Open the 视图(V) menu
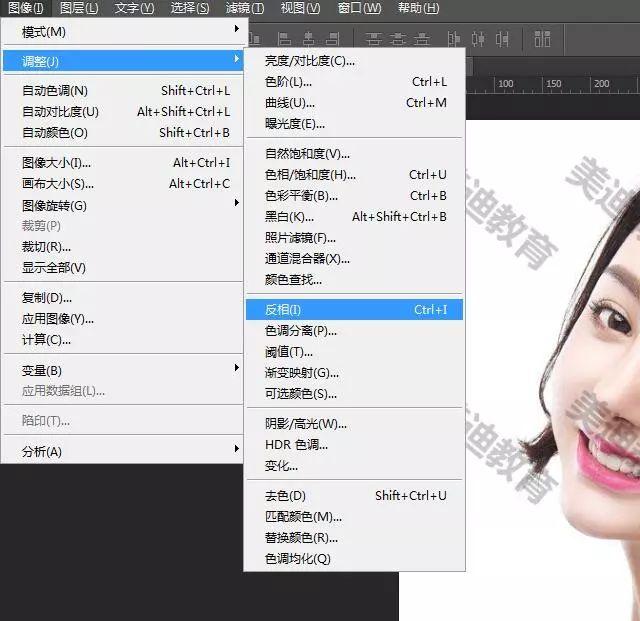 pos(300,8)
